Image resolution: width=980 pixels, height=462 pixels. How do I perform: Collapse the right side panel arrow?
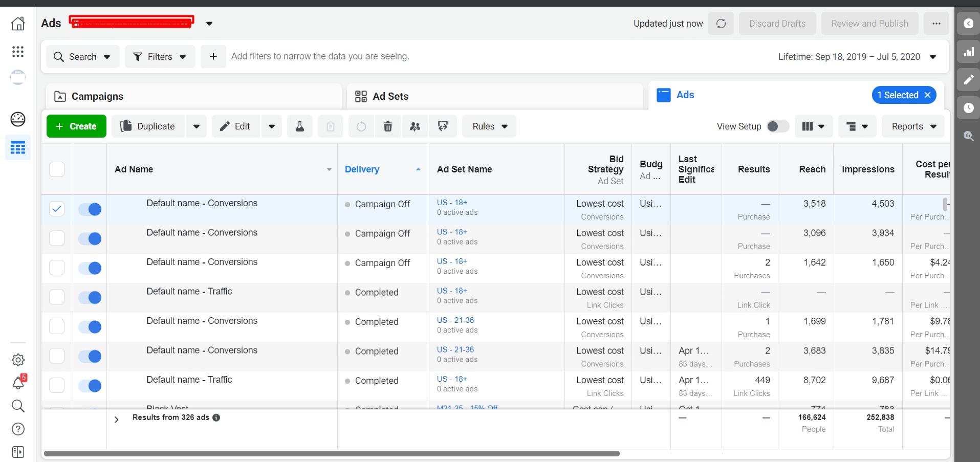(968, 24)
